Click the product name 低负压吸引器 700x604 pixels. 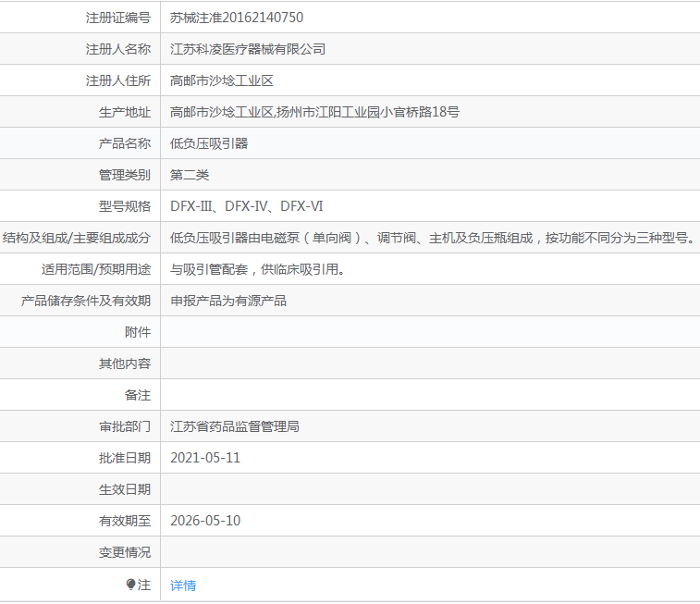(x=209, y=143)
